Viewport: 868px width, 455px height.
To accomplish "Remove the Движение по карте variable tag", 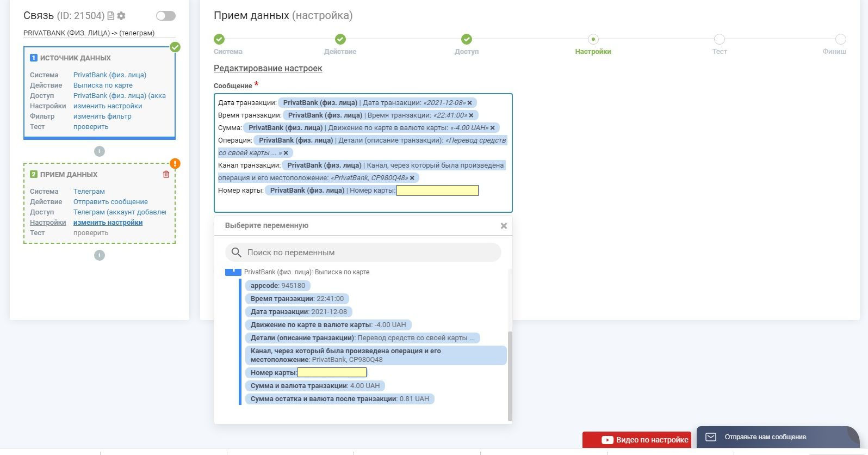I will tap(493, 128).
